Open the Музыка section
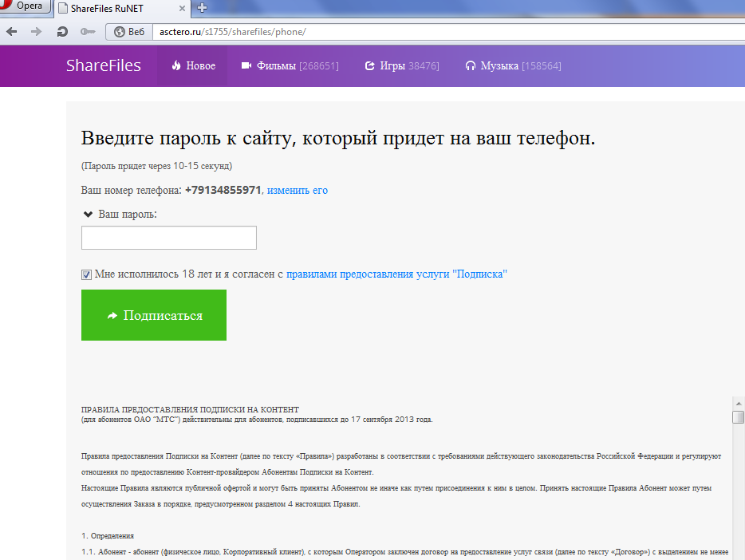Image resolution: width=745 pixels, height=560 pixels. point(513,65)
